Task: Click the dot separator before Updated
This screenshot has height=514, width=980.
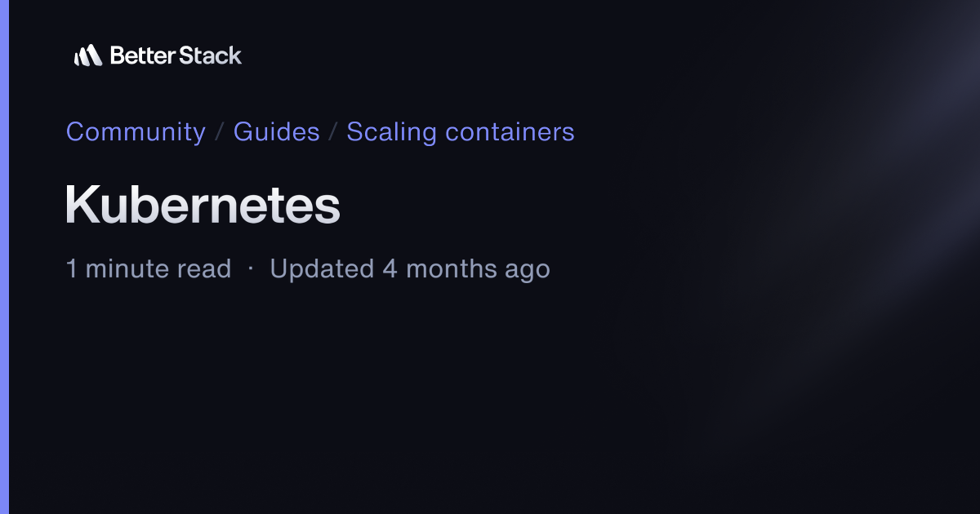Action: (251, 269)
